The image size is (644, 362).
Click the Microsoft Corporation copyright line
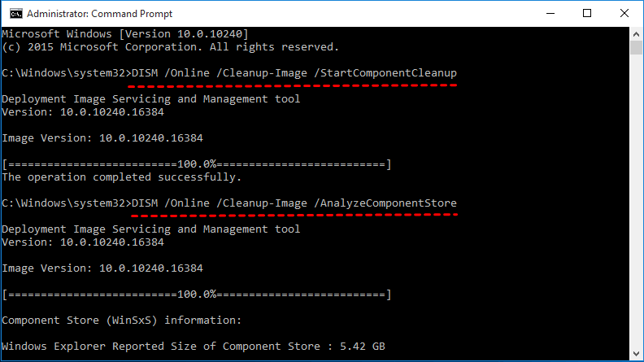[x=170, y=46]
